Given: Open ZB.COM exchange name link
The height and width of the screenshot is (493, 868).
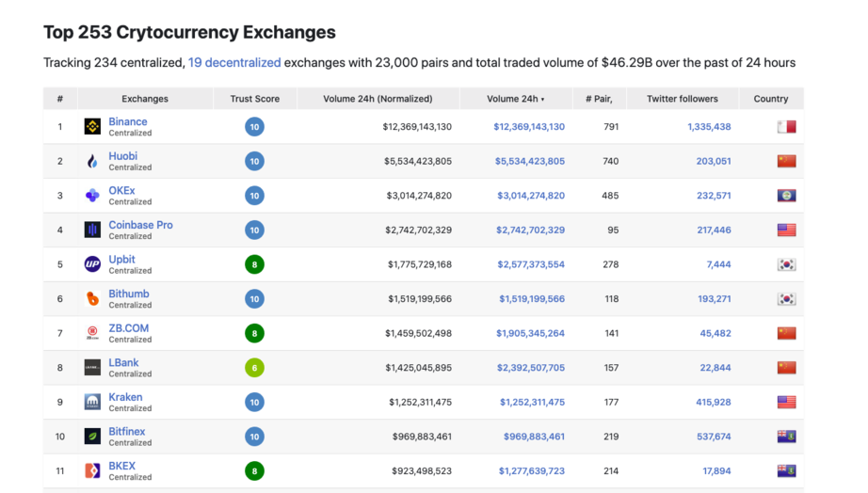Looking at the screenshot, I should click(x=128, y=328).
